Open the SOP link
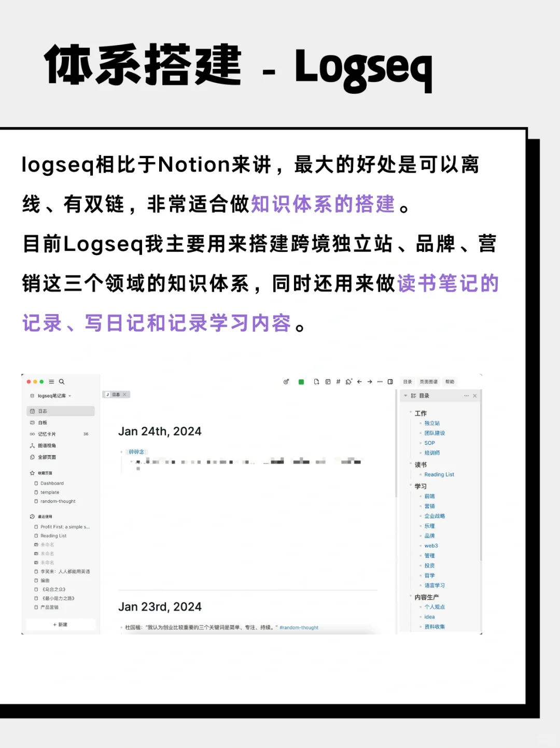Image resolution: width=560 pixels, height=748 pixels. (430, 443)
